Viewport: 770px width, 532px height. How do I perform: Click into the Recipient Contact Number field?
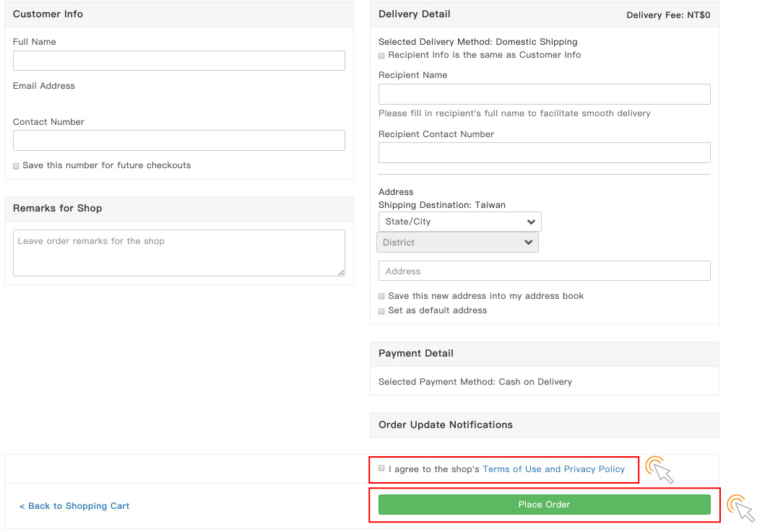[x=544, y=153]
